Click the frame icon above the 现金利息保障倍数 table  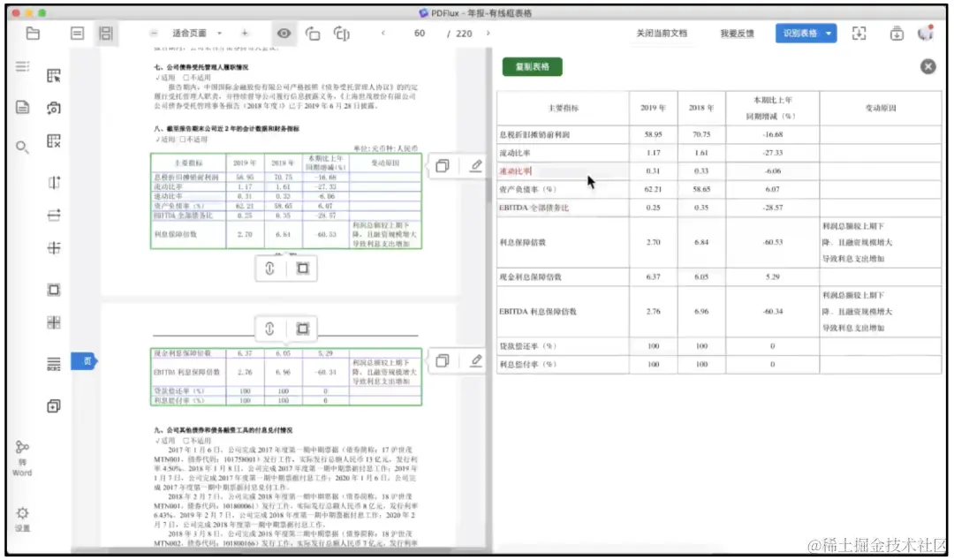pos(302,329)
